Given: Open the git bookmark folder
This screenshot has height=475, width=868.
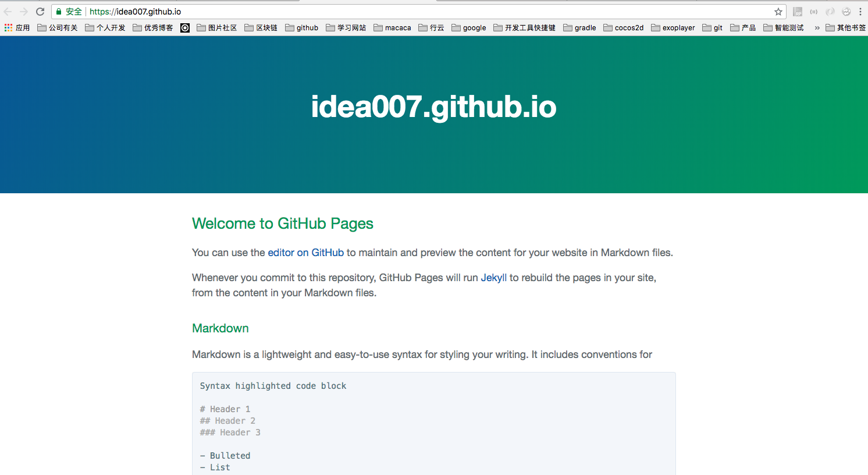Looking at the screenshot, I should point(713,27).
